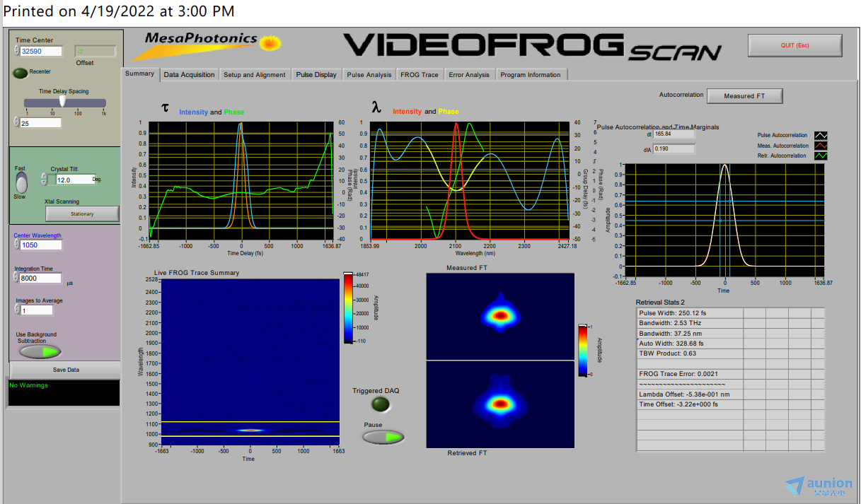Click the Measured FT autocorrelation selector
Image resolution: width=861 pixels, height=504 pixels.
coord(744,95)
